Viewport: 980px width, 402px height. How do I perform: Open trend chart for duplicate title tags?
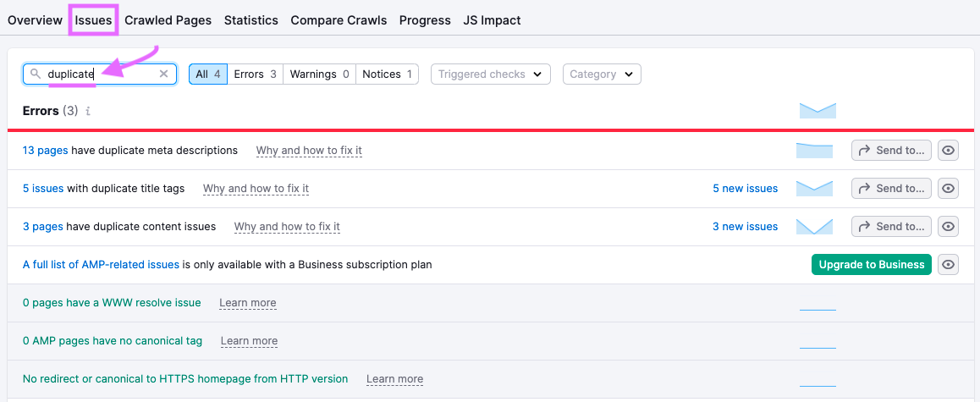[x=814, y=189]
